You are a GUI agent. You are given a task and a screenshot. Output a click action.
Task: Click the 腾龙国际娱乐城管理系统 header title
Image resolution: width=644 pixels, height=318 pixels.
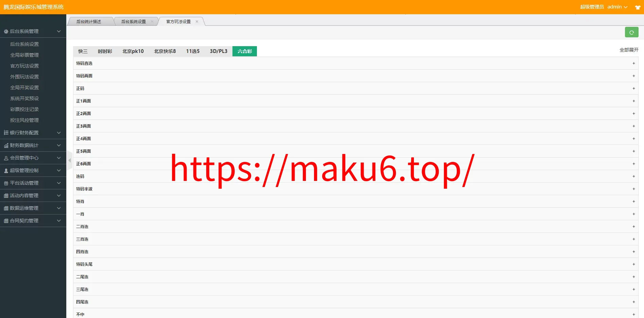tap(34, 7)
